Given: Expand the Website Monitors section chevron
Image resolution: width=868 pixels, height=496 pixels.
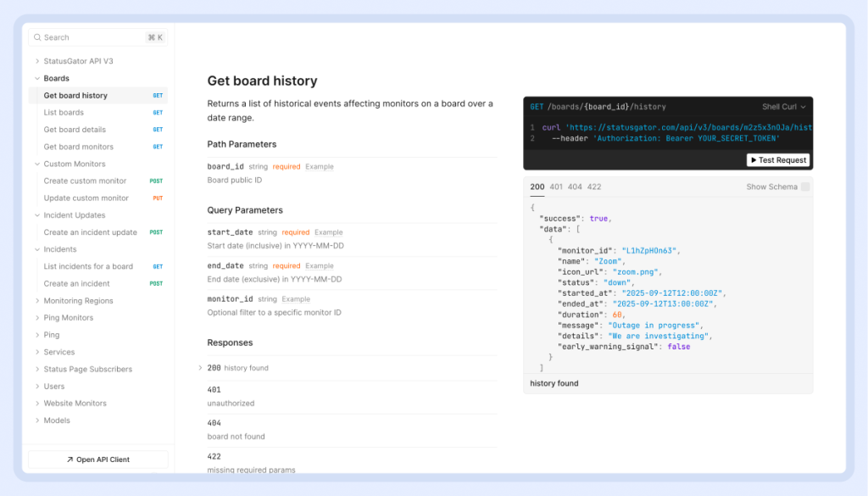Looking at the screenshot, I should click(37, 404).
